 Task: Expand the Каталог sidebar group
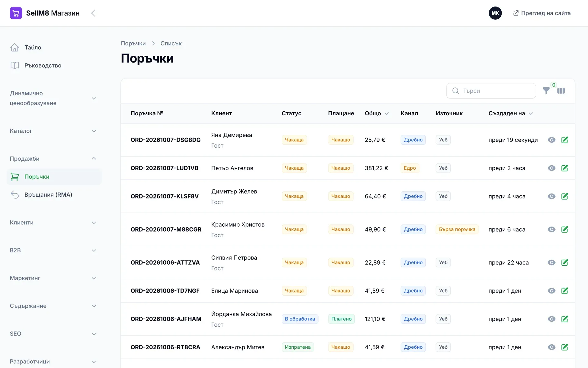[x=54, y=131]
